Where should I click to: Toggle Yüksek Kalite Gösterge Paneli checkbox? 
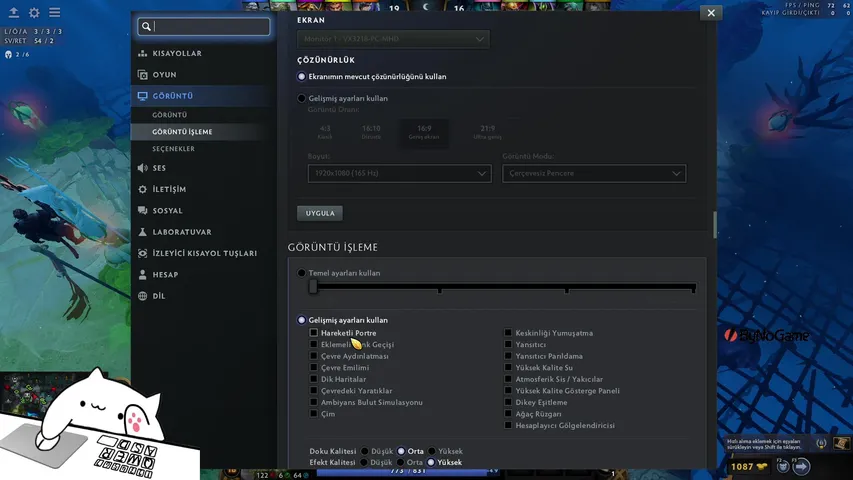click(x=508, y=390)
